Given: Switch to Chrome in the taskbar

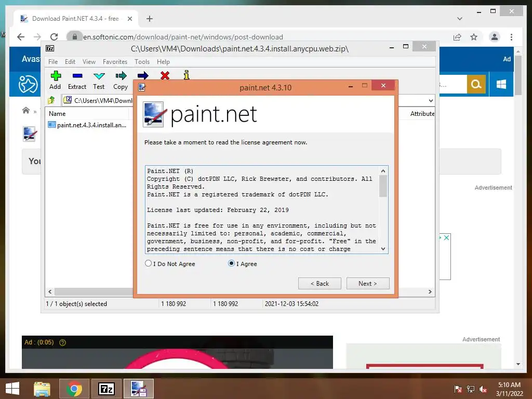Looking at the screenshot, I should (74, 389).
